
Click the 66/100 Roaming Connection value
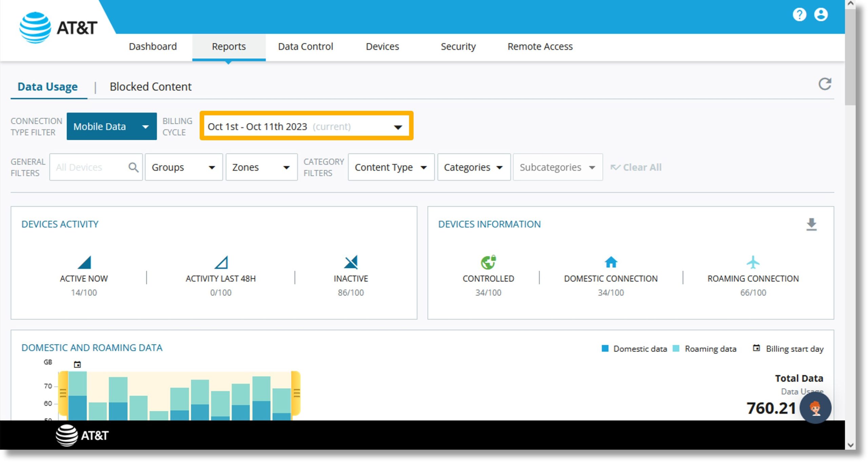[753, 293]
